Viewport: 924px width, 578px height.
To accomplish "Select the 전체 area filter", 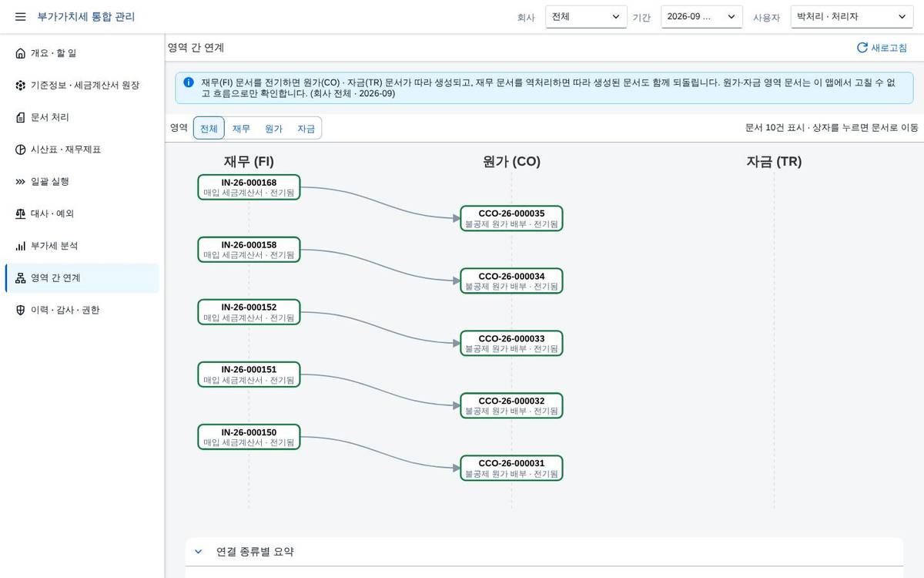I will point(209,129).
